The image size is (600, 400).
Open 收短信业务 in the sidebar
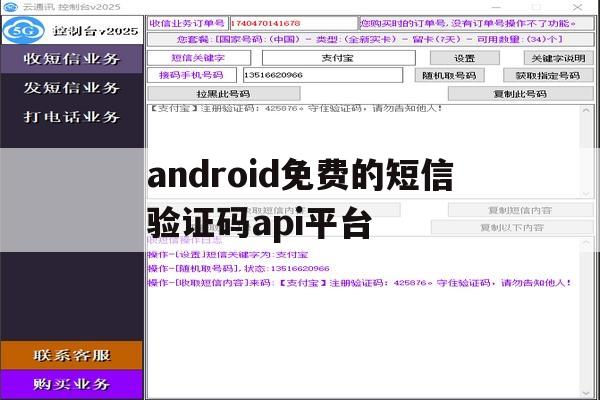tap(72, 59)
